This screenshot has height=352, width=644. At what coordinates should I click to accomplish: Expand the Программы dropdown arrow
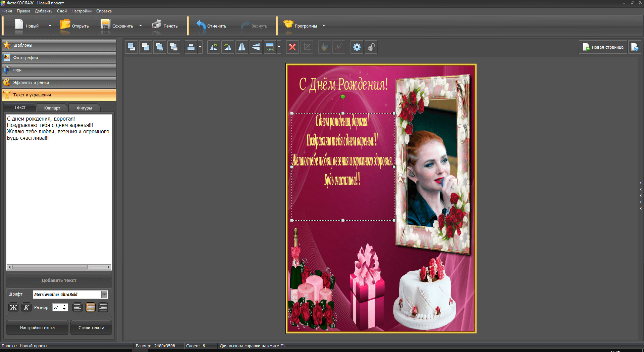point(324,26)
